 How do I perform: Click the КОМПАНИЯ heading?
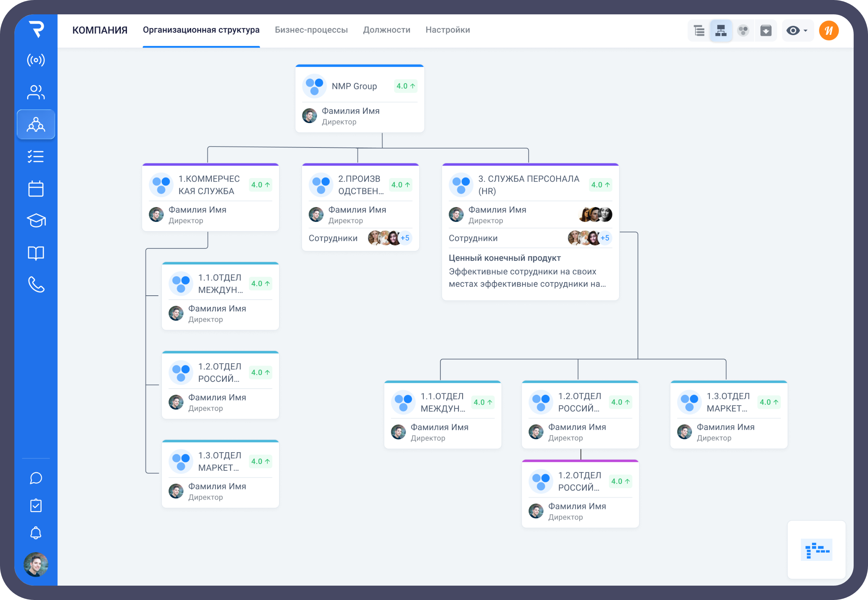pyautogui.click(x=100, y=30)
